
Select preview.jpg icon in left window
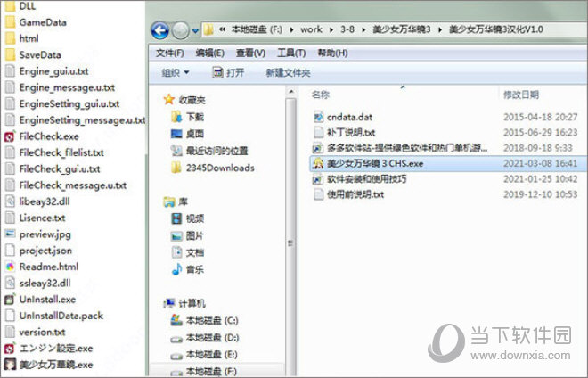click(x=10, y=234)
